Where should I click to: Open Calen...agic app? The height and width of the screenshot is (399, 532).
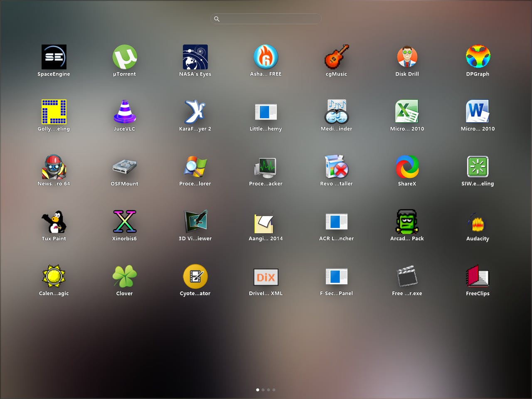(54, 276)
